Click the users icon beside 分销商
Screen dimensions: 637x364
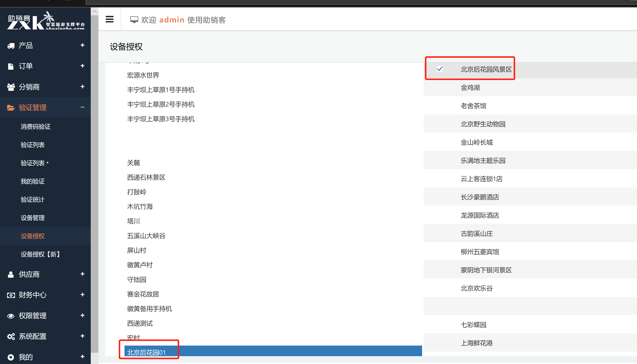point(11,87)
